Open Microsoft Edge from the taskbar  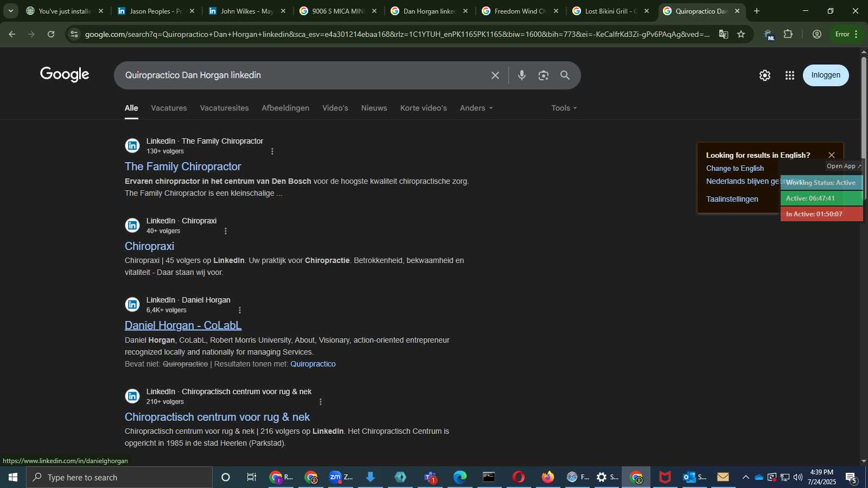(x=460, y=477)
